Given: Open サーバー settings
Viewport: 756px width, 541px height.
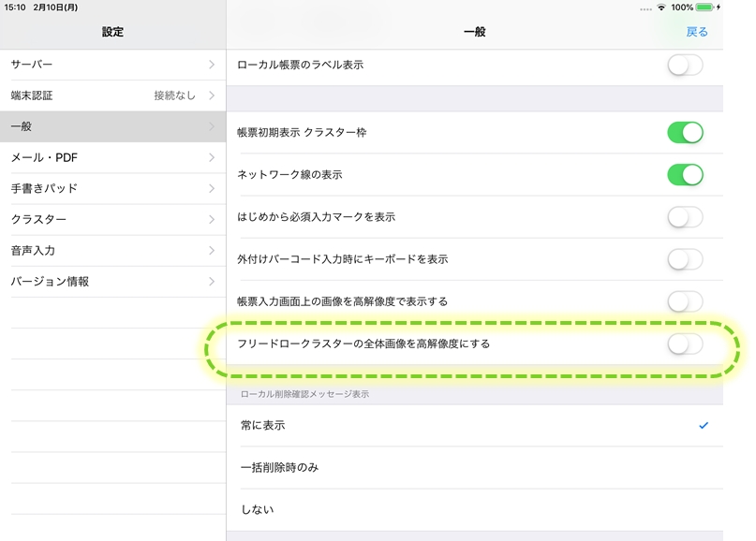Looking at the screenshot, I should click(x=112, y=65).
